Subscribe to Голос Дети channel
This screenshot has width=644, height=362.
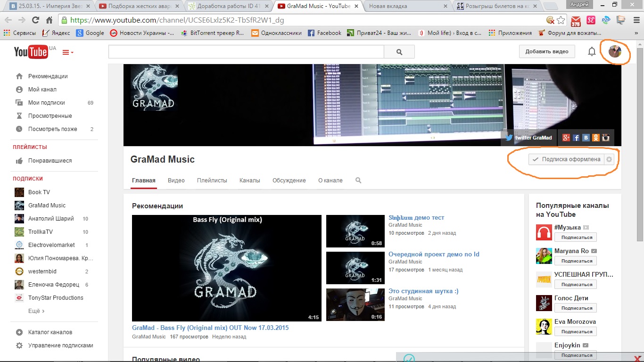coord(576,308)
